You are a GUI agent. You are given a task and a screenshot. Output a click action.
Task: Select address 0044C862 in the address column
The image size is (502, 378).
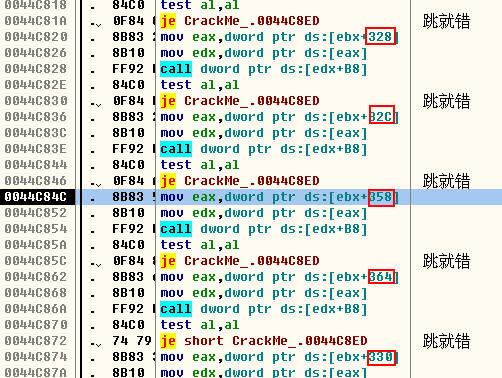36,277
